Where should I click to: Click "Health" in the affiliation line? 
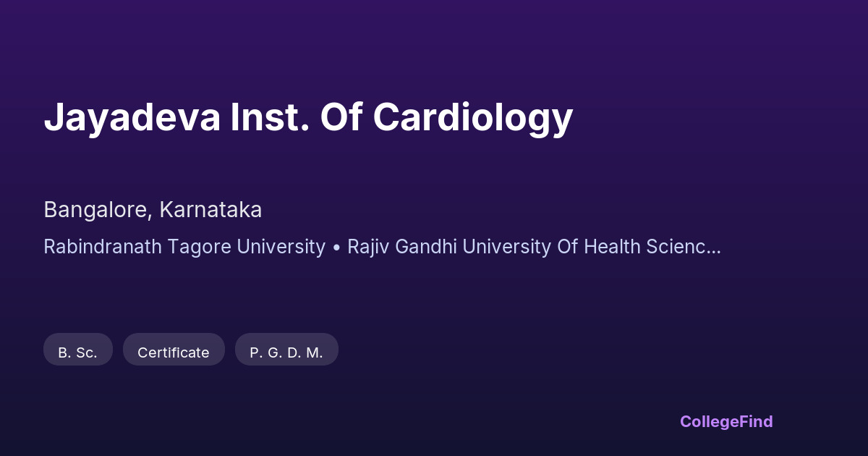pyautogui.click(x=611, y=247)
